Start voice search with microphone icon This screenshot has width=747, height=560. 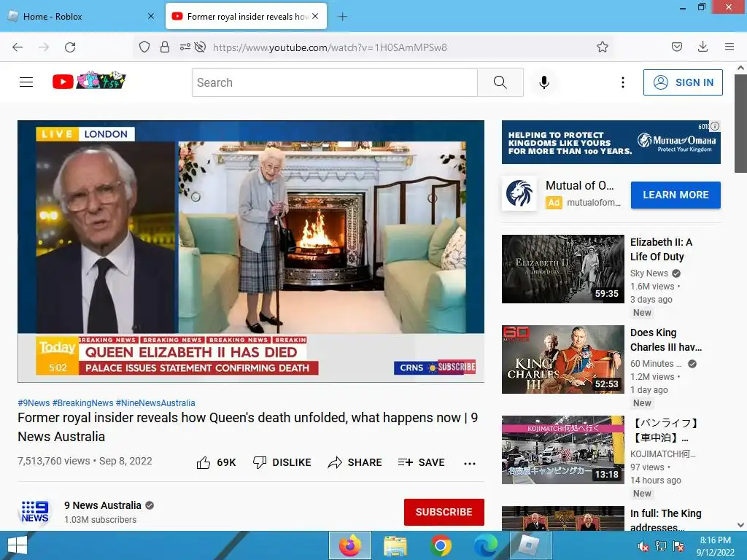(x=544, y=82)
